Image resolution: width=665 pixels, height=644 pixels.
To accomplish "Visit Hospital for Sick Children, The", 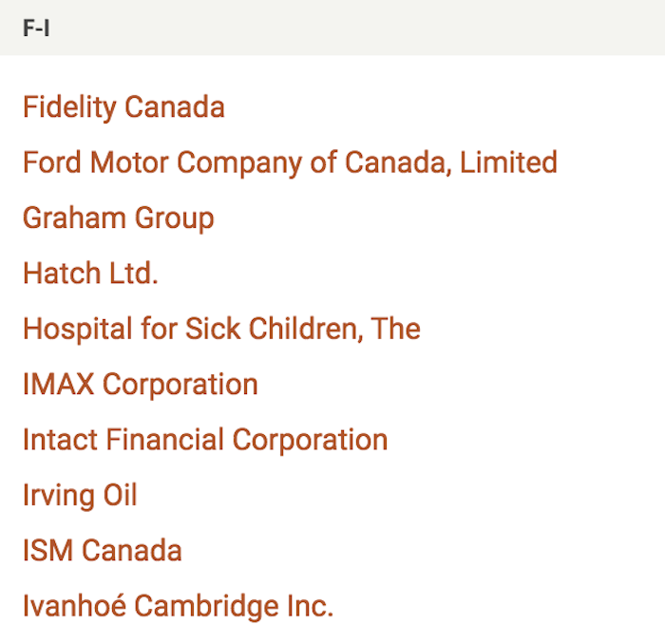I will coord(221,329).
